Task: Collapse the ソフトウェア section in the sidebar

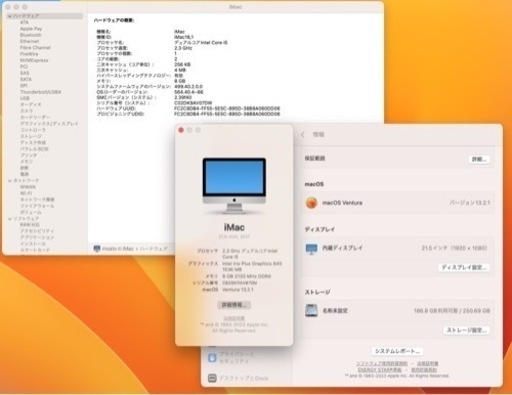Action: 10,219
